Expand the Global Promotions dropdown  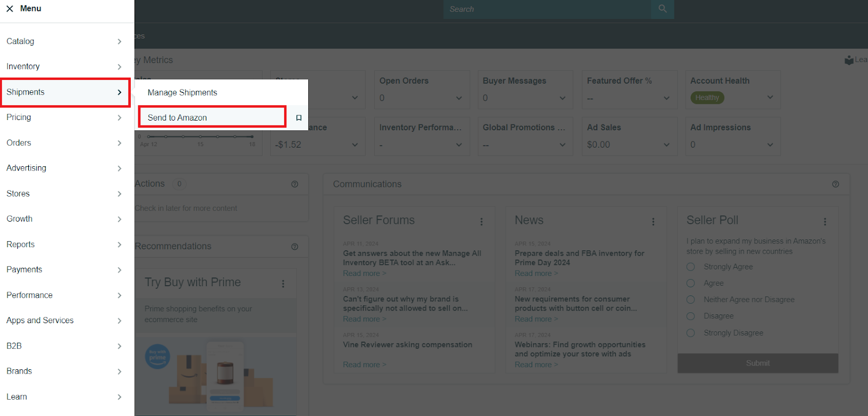563,145
